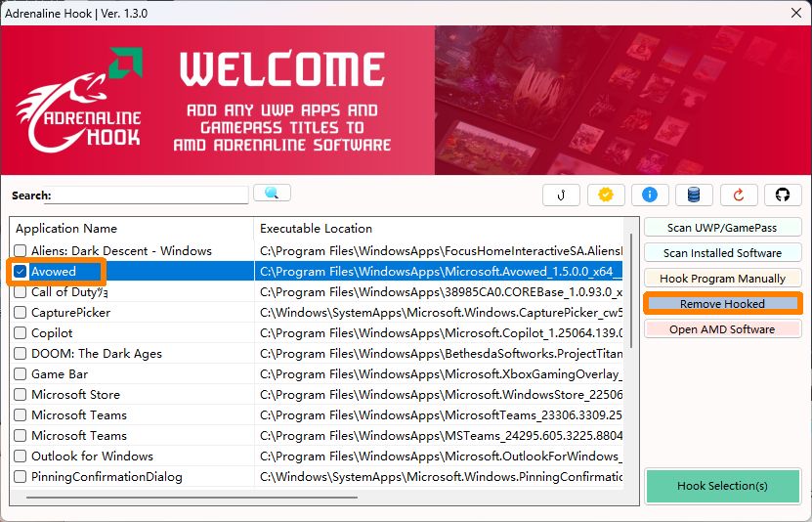Image resolution: width=812 pixels, height=522 pixels.
Task: Open the blue info icon
Action: [650, 196]
